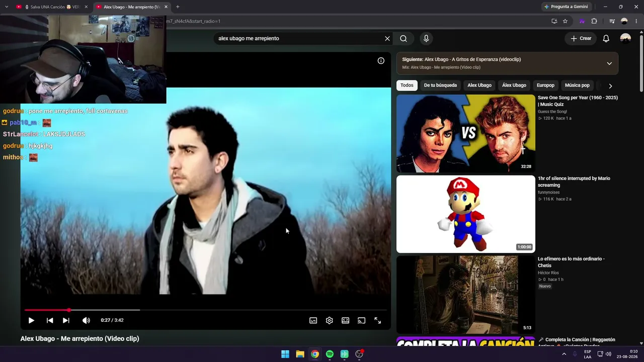The width and height of the screenshot is (644, 362).
Task: Close the Salva UNA Canción tab
Action: pos(86,7)
